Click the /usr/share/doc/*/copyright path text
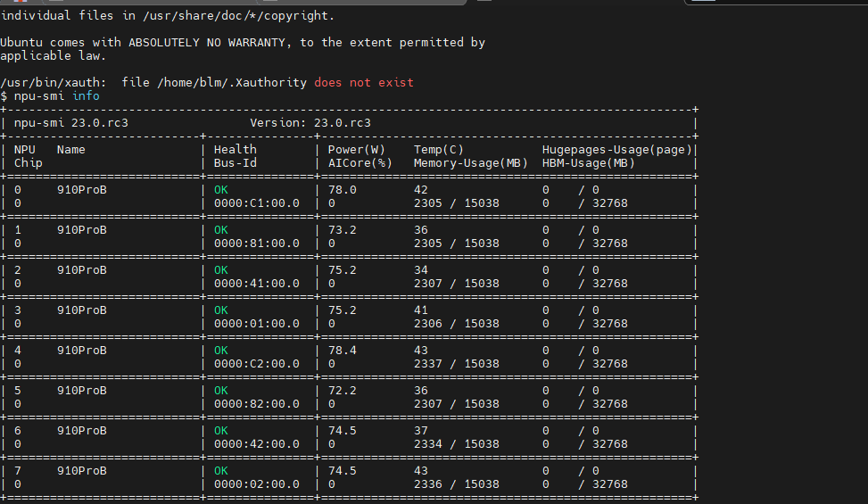The image size is (868, 504). [x=237, y=15]
